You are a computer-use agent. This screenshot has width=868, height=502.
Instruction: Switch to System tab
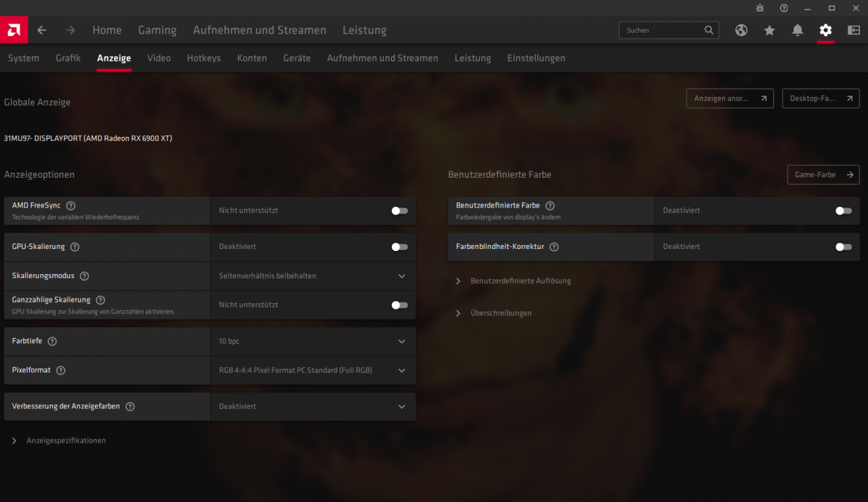pos(24,58)
